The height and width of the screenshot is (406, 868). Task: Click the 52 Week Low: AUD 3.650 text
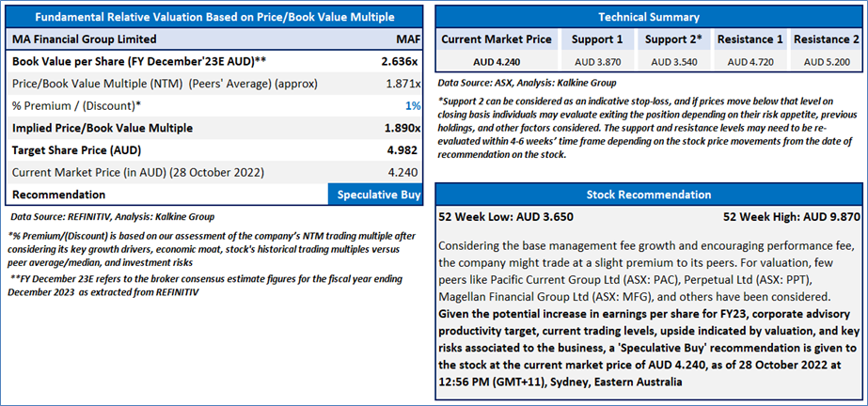point(505,217)
